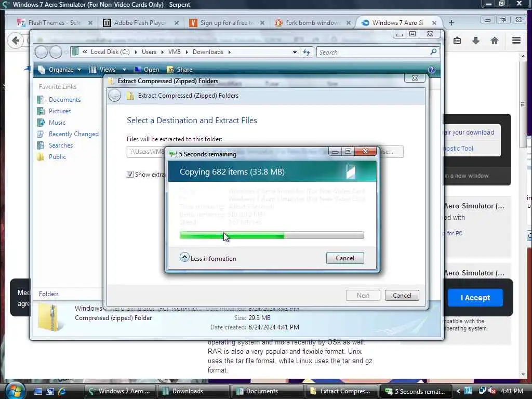The width and height of the screenshot is (532, 399).
Task: Click Switch between windows quick launch icon
Action: click(x=50, y=391)
